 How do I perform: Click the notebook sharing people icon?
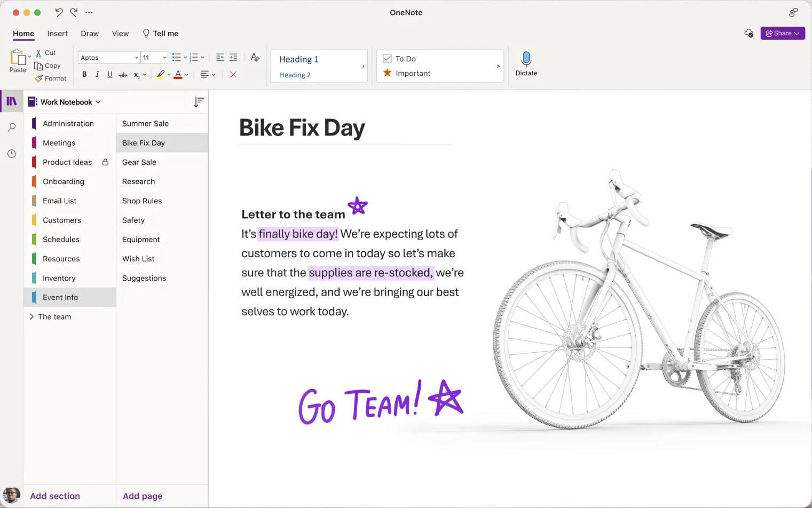[793, 12]
